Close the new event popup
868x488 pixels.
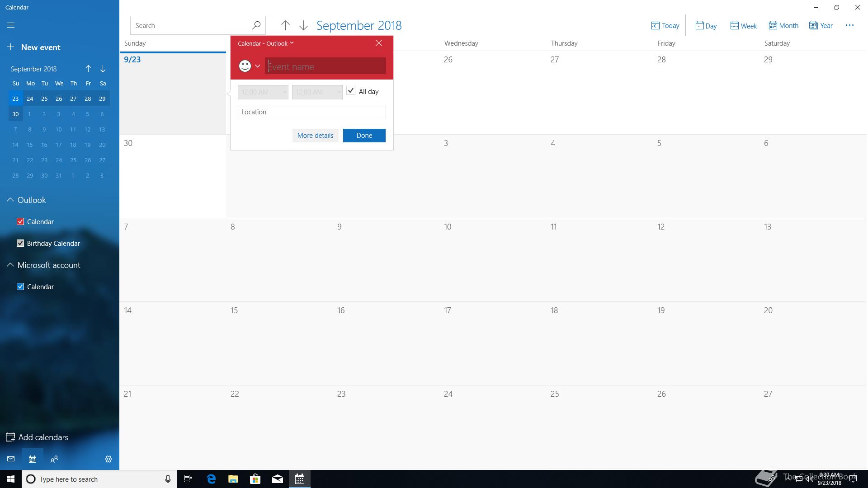[x=379, y=43]
